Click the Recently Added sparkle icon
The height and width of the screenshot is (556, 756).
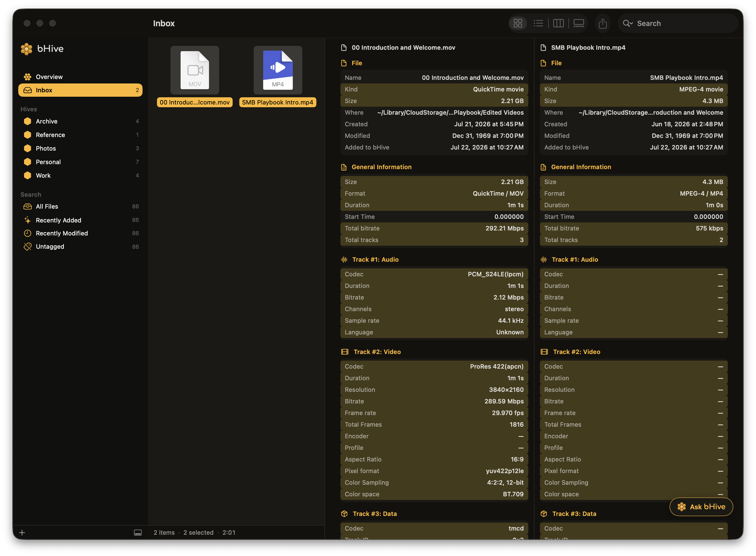click(x=28, y=220)
